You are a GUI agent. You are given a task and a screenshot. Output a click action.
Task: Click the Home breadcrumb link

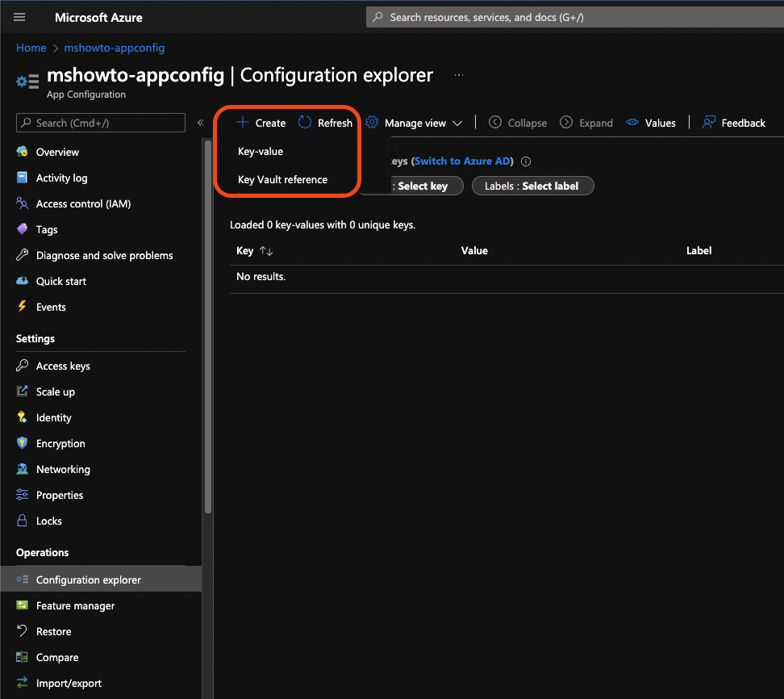tap(31, 48)
